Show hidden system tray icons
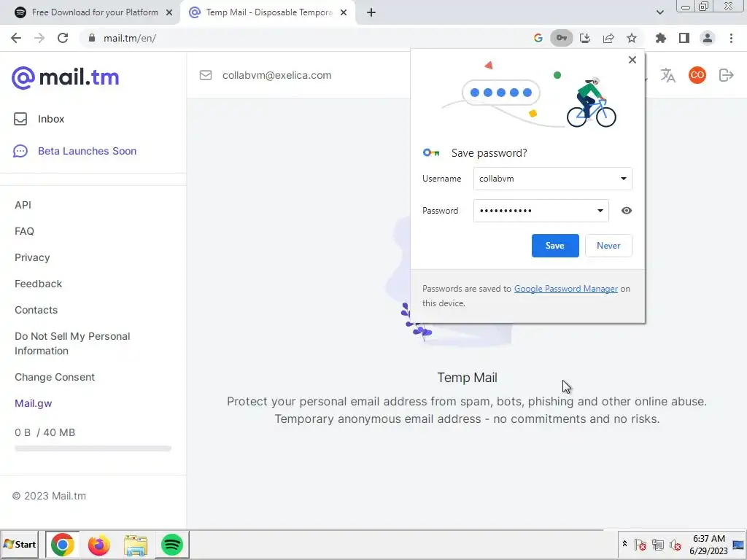This screenshot has width=747, height=560. coord(624,544)
